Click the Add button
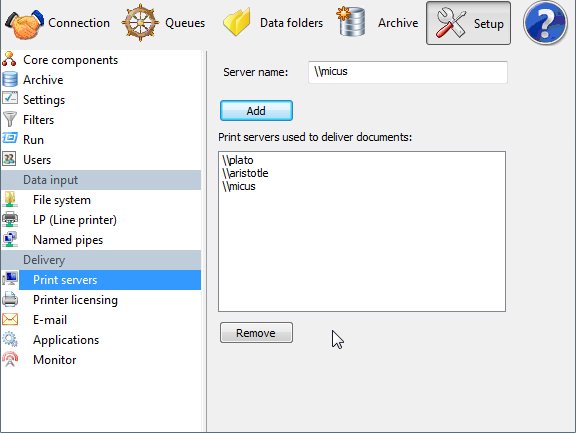The image size is (576, 433). pyautogui.click(x=256, y=111)
